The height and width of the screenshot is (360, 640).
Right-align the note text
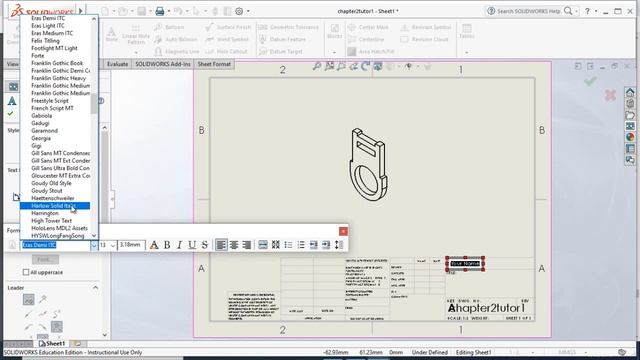247,245
